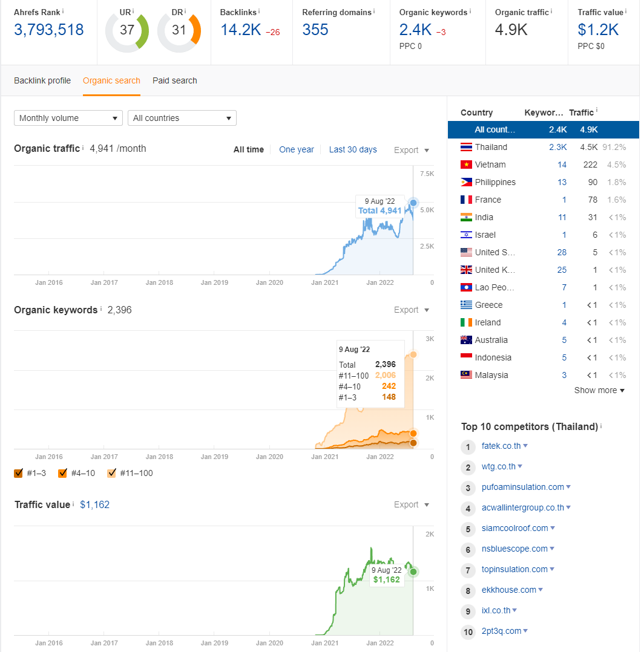
Task: Open backlinks count 14.2K
Action: point(240,30)
